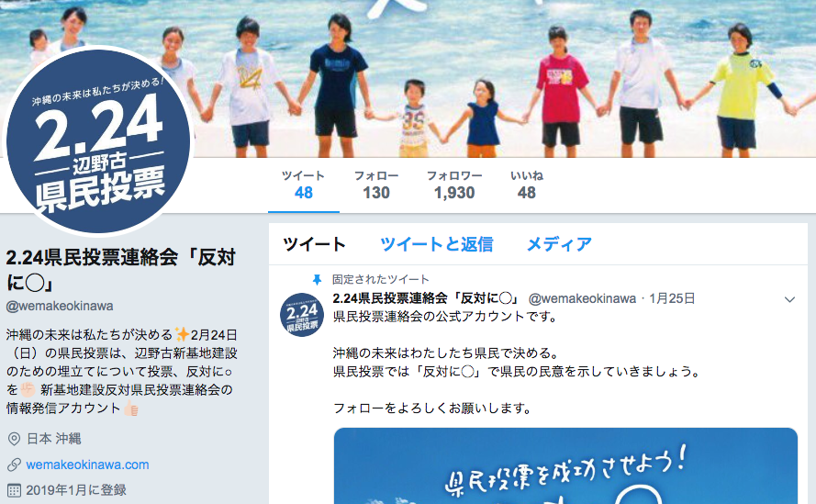Switch to the ツイートと返信 tab

click(437, 244)
